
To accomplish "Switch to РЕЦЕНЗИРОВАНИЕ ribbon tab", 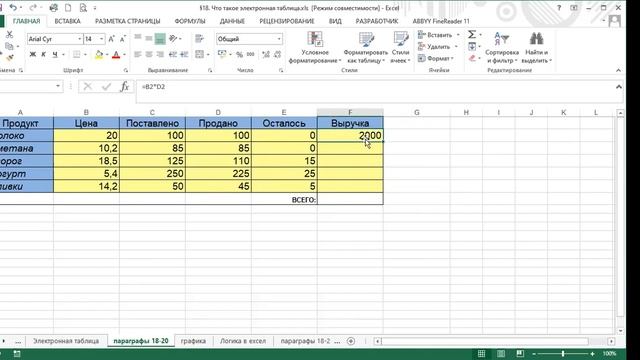I will pos(287,21).
